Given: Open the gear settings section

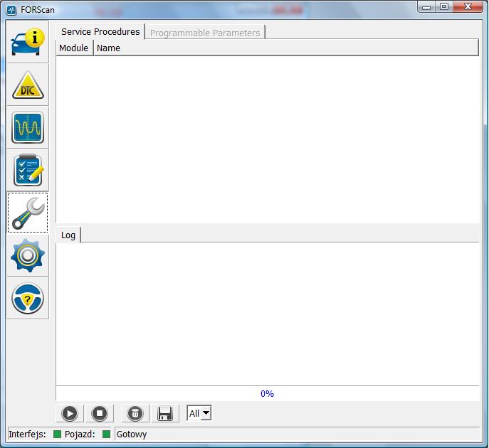Looking at the screenshot, I should point(28,255).
